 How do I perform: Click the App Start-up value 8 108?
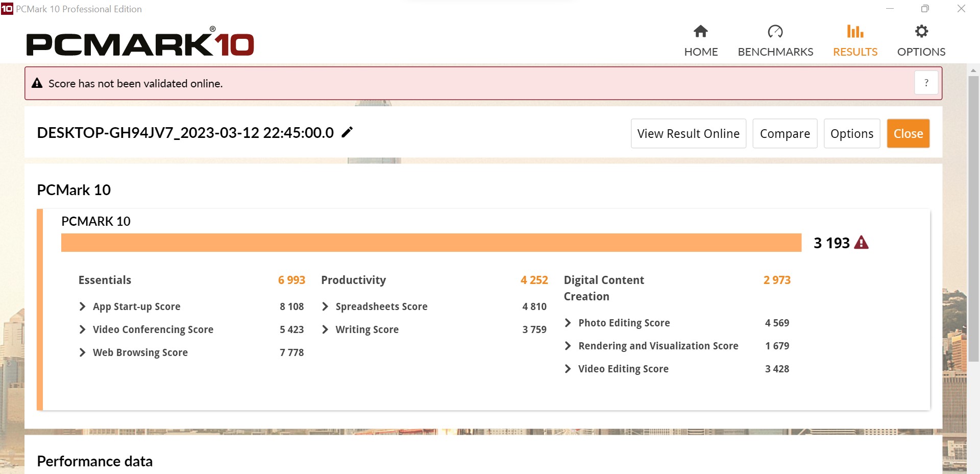291,306
